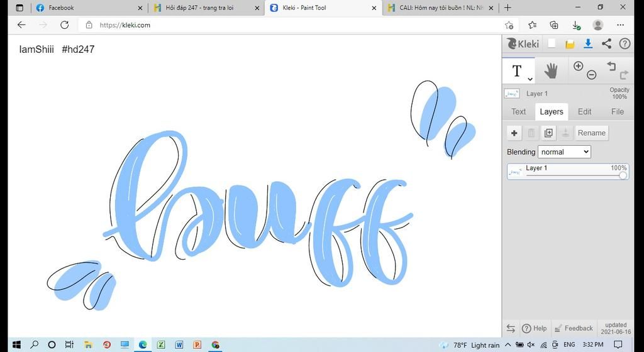Open the Feedback link

click(x=574, y=328)
